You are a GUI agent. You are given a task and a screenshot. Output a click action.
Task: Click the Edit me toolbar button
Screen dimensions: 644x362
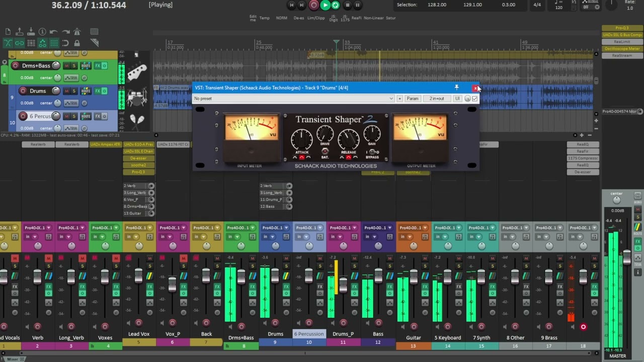click(253, 18)
